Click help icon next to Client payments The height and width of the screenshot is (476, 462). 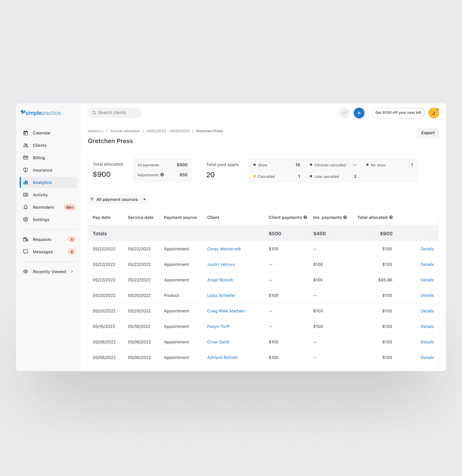[x=305, y=217]
